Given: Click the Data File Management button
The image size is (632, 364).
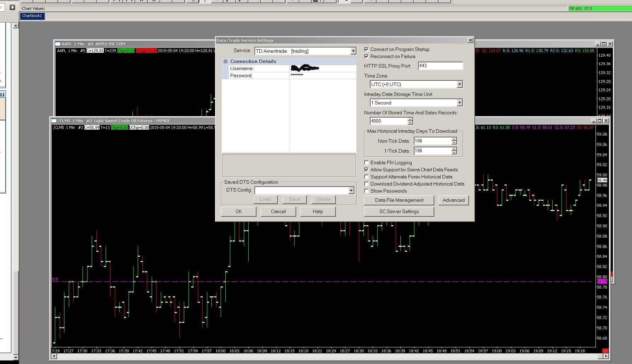Looking at the screenshot, I should point(399,200).
